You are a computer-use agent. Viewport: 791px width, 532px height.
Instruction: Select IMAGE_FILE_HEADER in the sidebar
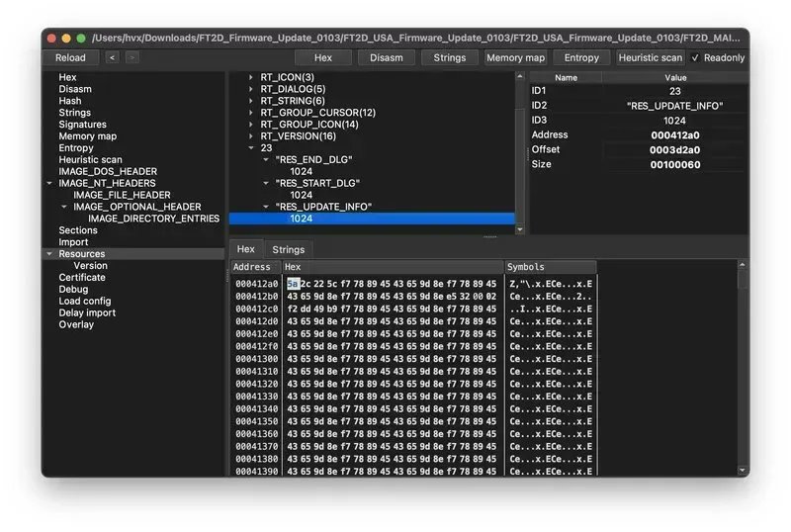[122, 195]
